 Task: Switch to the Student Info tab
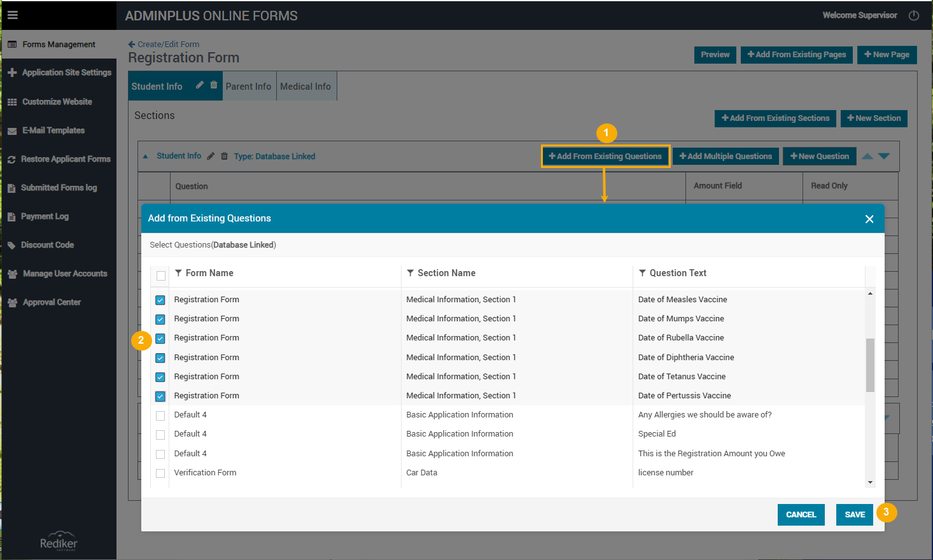click(x=157, y=87)
